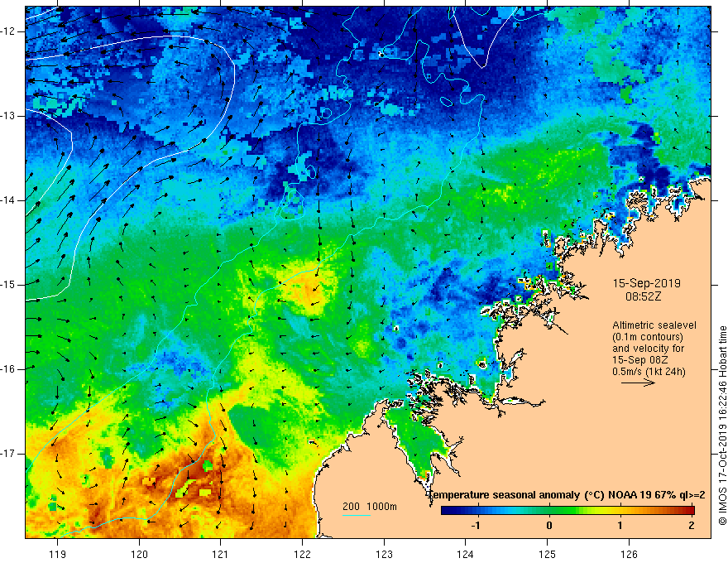Click the time label 08:52Z
This screenshot has width=728, height=563.
coord(643,296)
